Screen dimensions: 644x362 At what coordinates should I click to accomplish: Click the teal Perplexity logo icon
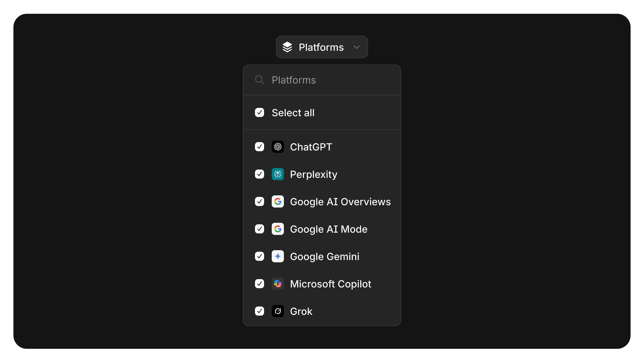278,174
